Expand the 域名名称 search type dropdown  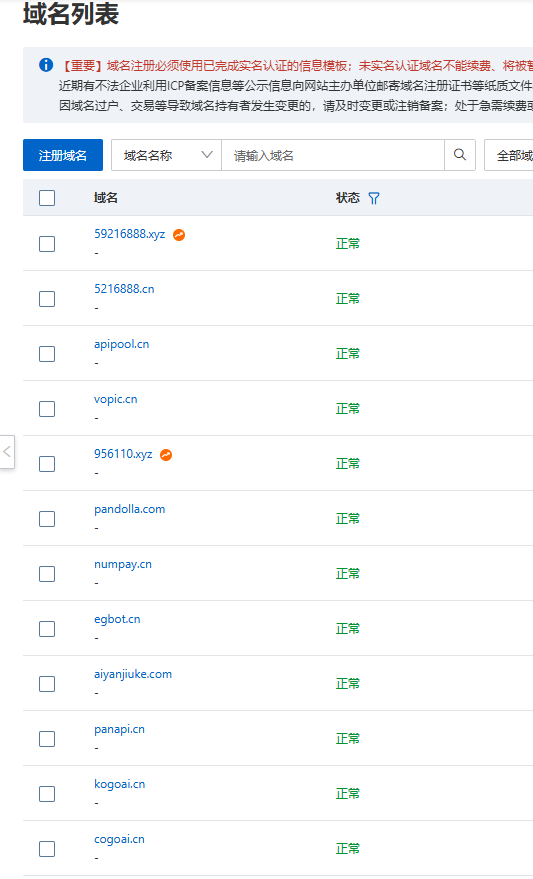click(x=166, y=155)
